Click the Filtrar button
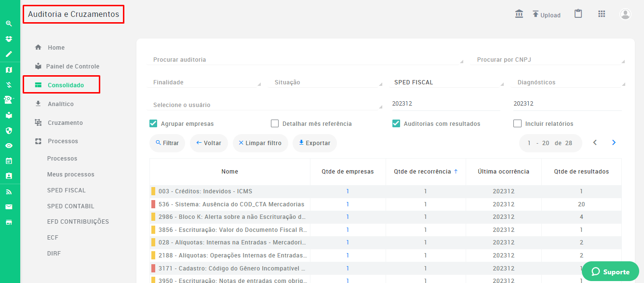644x283 pixels. (167, 143)
